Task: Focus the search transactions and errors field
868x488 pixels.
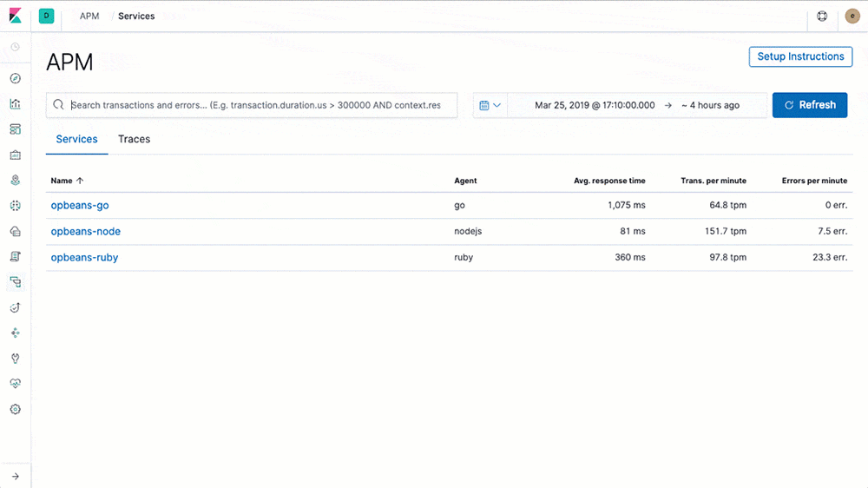Action: point(260,105)
